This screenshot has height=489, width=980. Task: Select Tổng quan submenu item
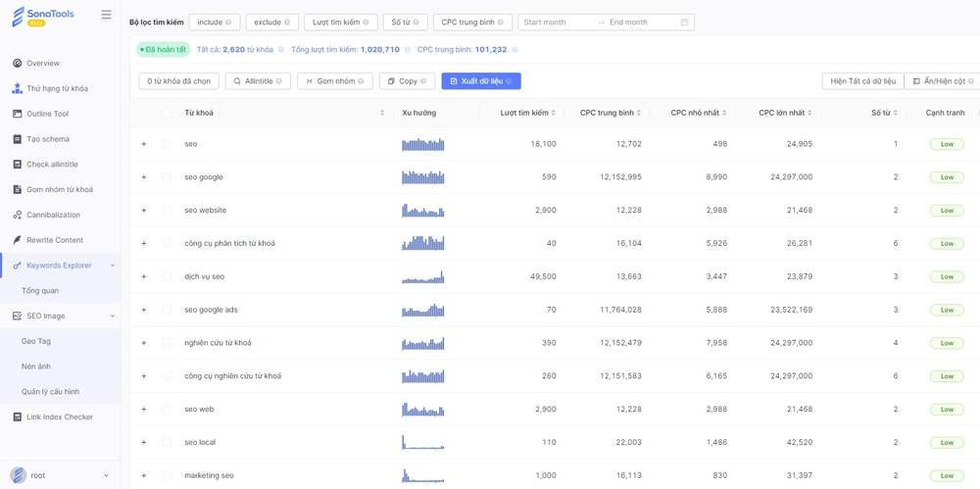(x=40, y=291)
